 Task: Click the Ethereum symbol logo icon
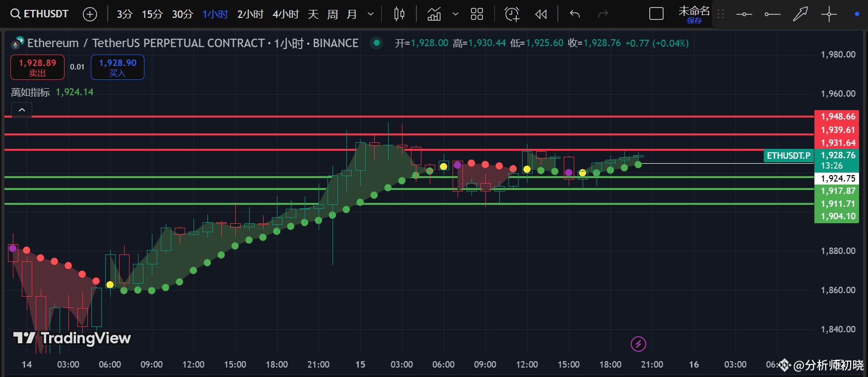pyautogui.click(x=18, y=43)
